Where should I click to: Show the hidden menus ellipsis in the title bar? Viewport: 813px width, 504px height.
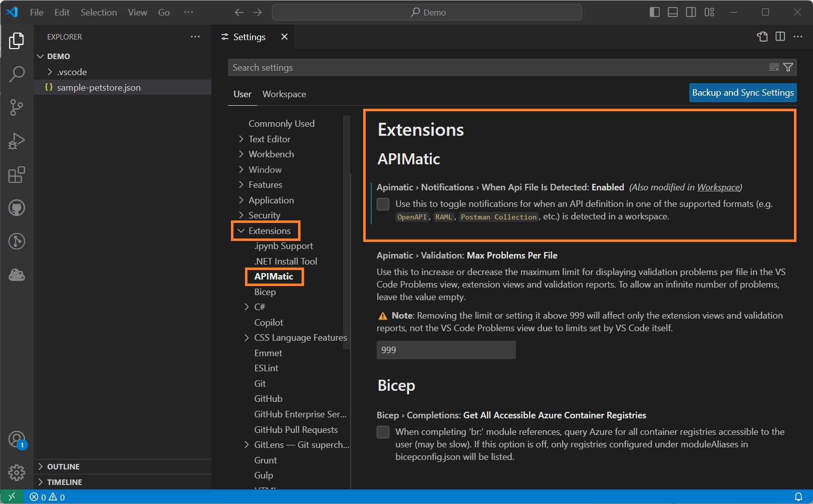coord(188,13)
